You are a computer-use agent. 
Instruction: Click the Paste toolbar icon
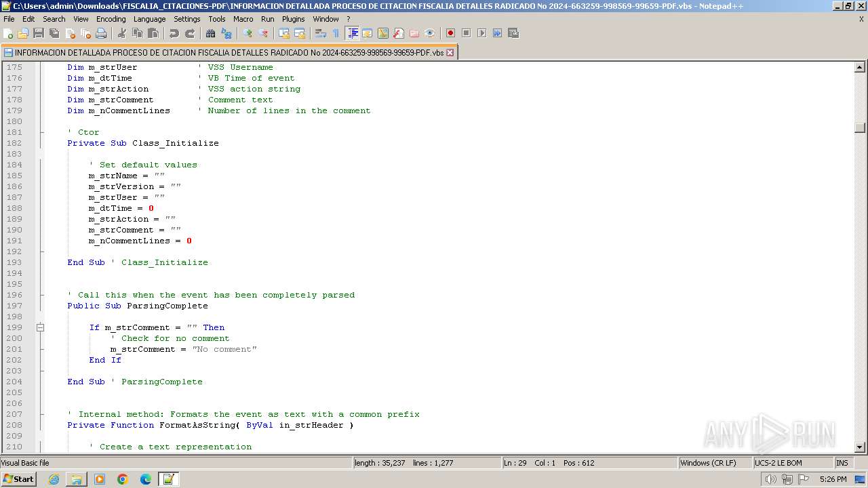(153, 33)
